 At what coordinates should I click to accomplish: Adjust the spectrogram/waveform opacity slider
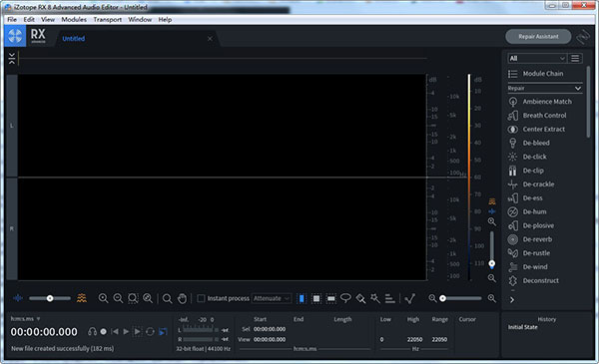point(50,298)
